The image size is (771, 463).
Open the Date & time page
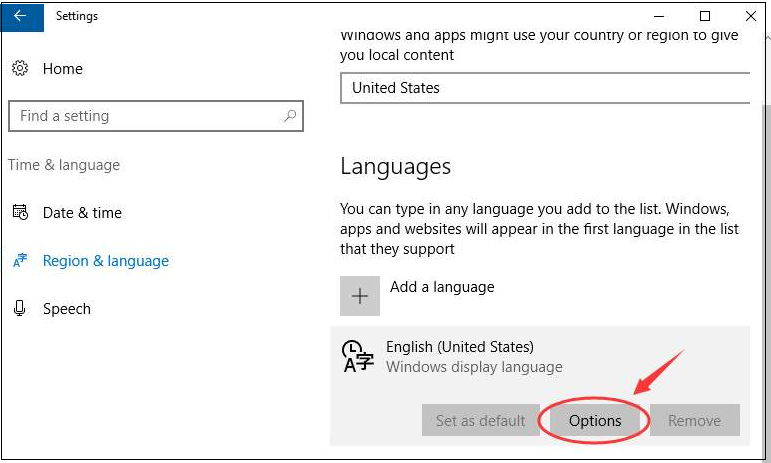tap(82, 213)
